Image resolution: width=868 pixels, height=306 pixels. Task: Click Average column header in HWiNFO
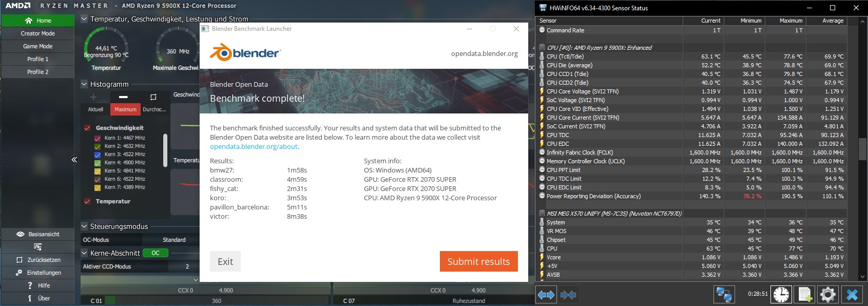pyautogui.click(x=826, y=21)
